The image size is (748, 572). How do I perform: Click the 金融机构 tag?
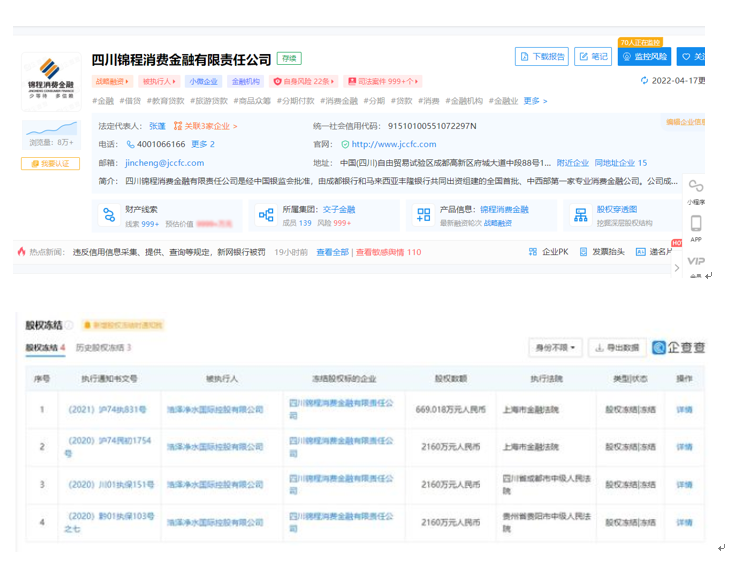click(246, 82)
